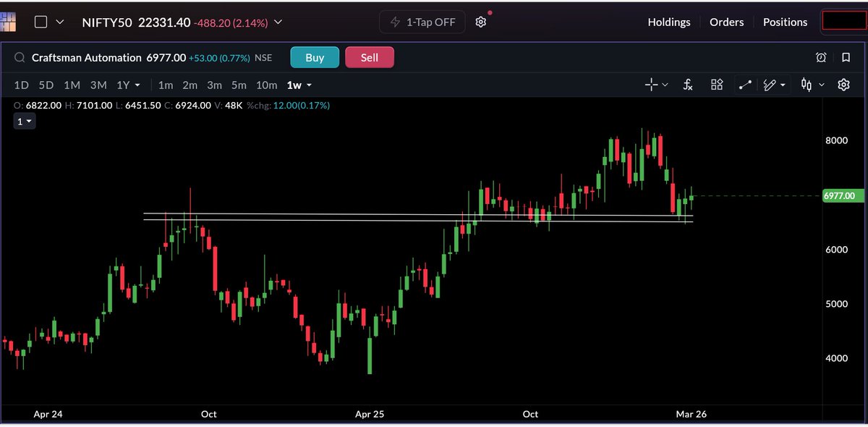Click the O: 6822.00 open value
Viewport: 868px width, 427px height.
pos(37,106)
